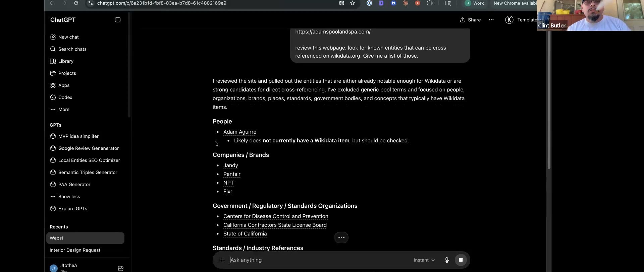644x272 pixels.
Task: Click the floating three-dot button above the composer
Action: [x=341, y=237]
